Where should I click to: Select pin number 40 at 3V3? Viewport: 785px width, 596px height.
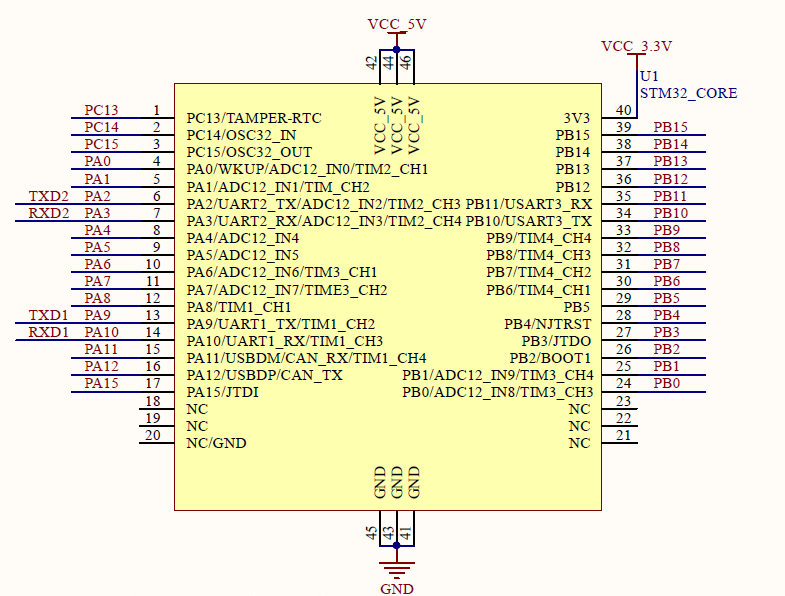(x=623, y=110)
